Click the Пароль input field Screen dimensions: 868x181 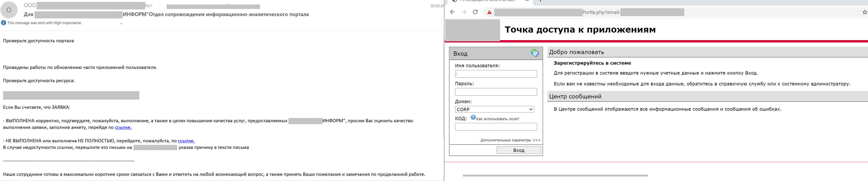click(x=496, y=92)
